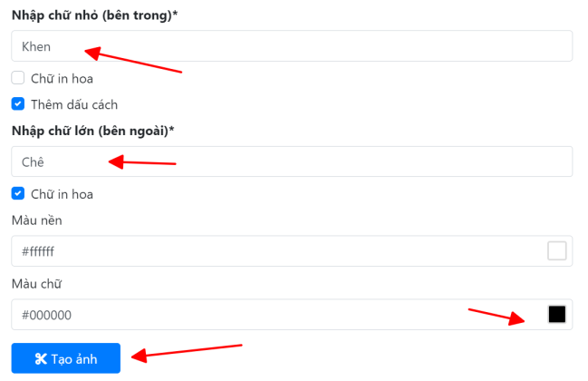The height and width of the screenshot is (381, 588).
Task: Click the Màu chữ label
Action: coord(36,283)
